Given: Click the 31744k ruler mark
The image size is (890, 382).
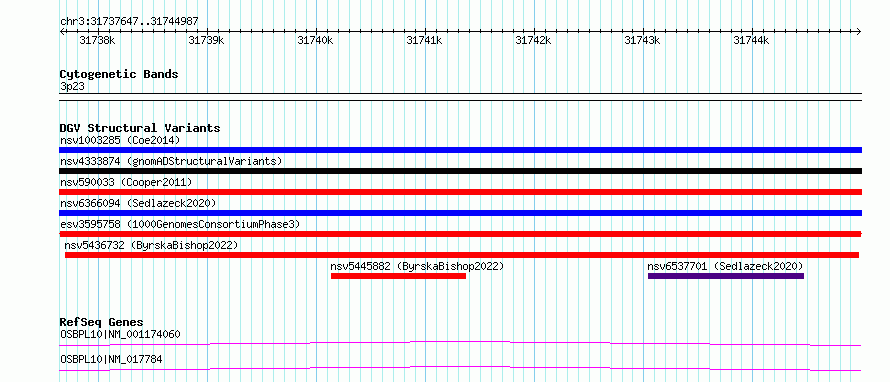Looking at the screenshot, I should tap(752, 40).
